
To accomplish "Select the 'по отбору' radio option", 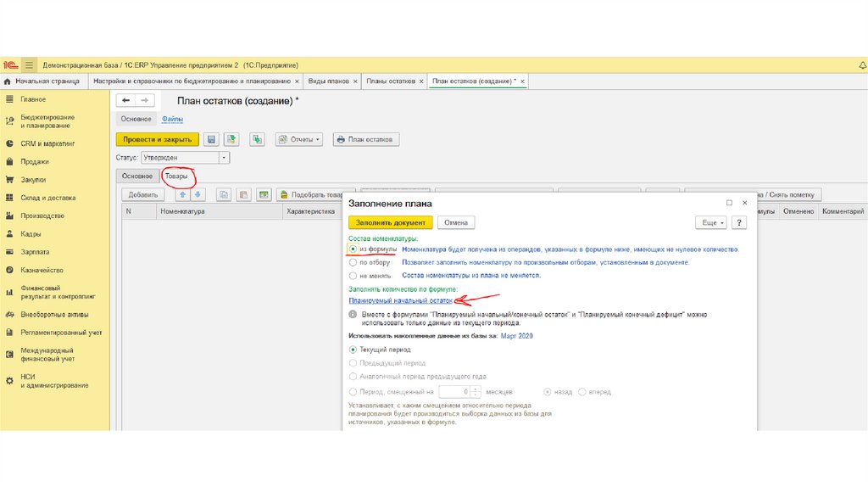I will pos(353,263).
